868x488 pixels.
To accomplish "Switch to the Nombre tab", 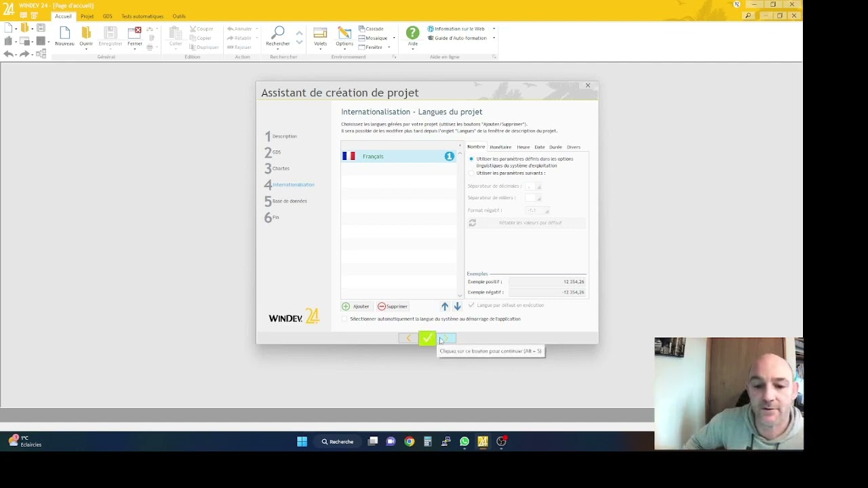I will [476, 147].
